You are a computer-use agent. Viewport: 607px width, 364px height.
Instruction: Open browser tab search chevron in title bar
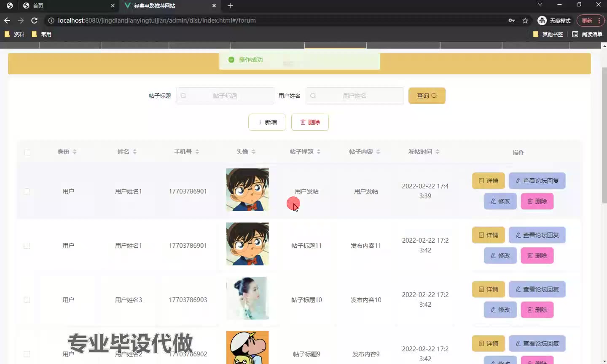(x=540, y=5)
